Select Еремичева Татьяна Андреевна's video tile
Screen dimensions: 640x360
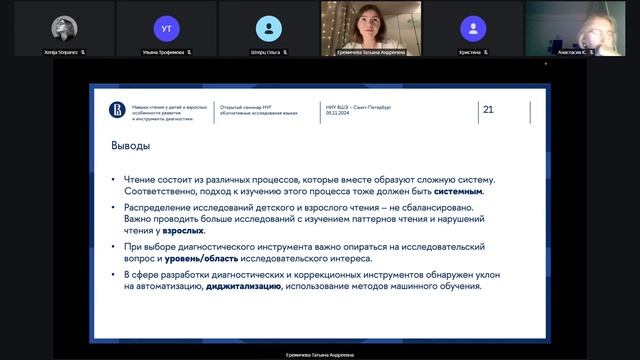tap(371, 28)
